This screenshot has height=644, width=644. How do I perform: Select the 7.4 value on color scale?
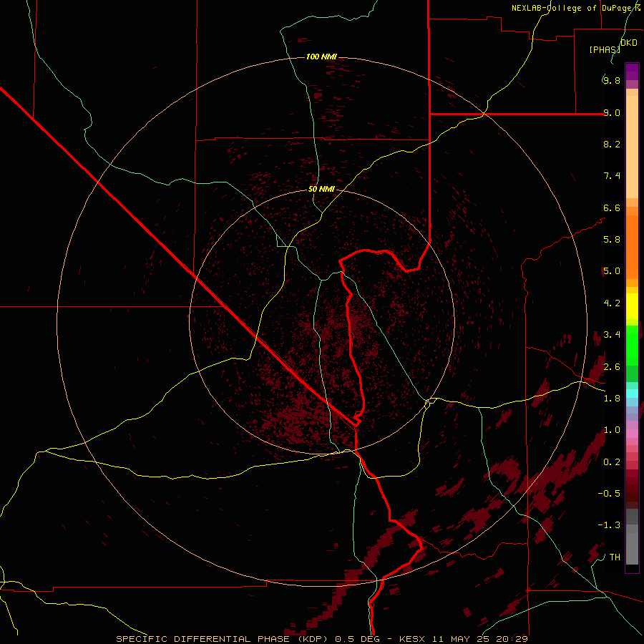coord(612,176)
